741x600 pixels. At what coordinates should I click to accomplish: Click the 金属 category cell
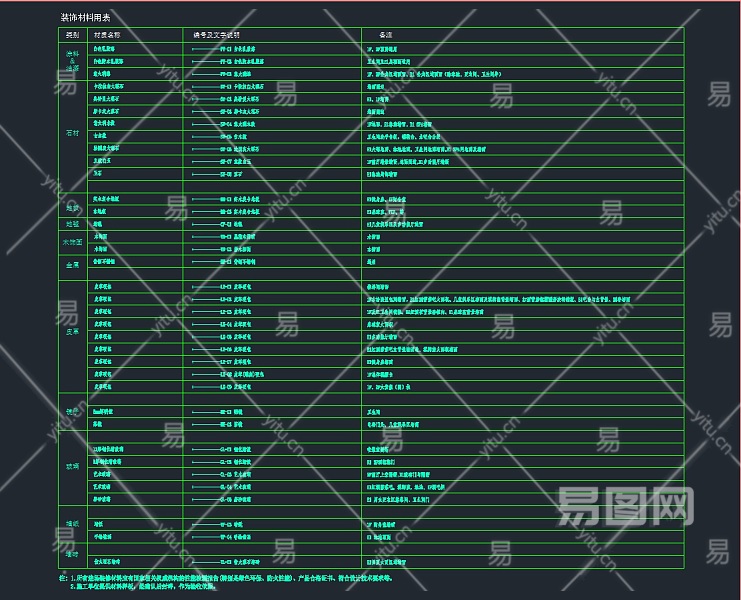pos(72,265)
